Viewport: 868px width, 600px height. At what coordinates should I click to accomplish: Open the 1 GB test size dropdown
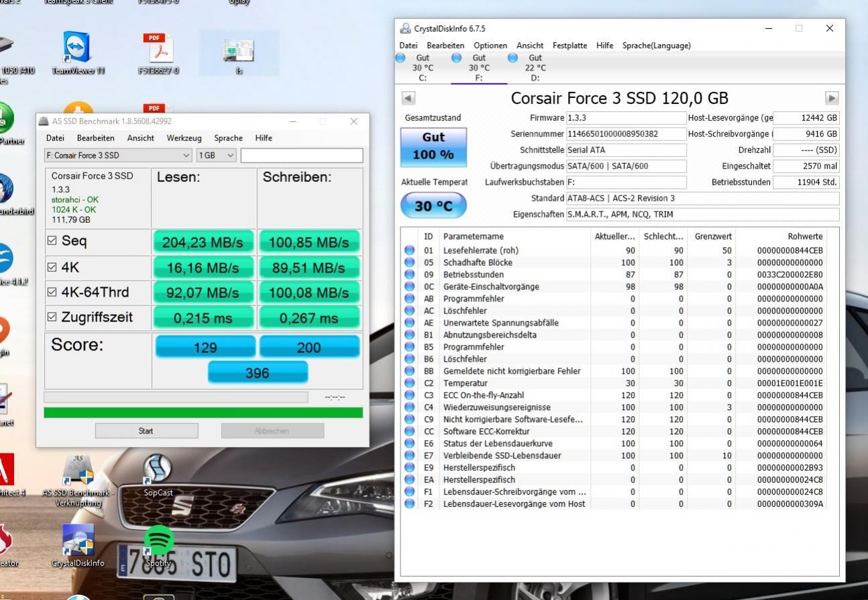[217, 156]
